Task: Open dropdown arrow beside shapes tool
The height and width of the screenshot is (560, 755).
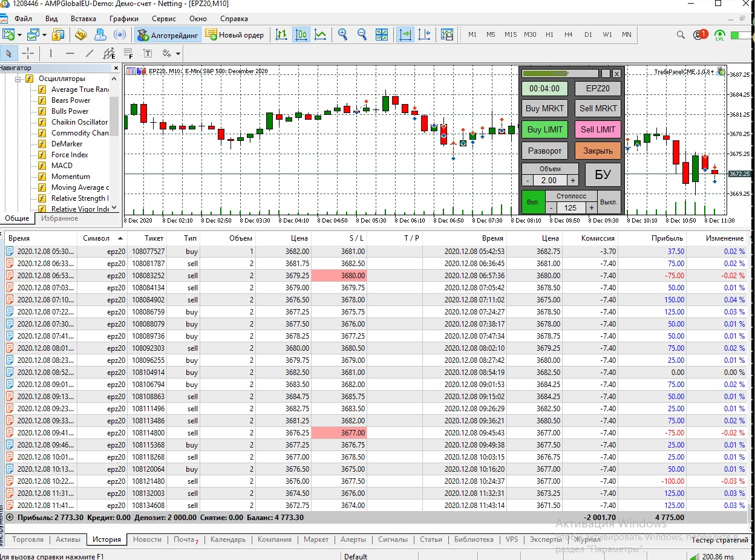Action: (x=178, y=54)
